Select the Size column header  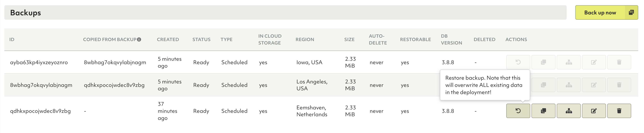pos(349,39)
